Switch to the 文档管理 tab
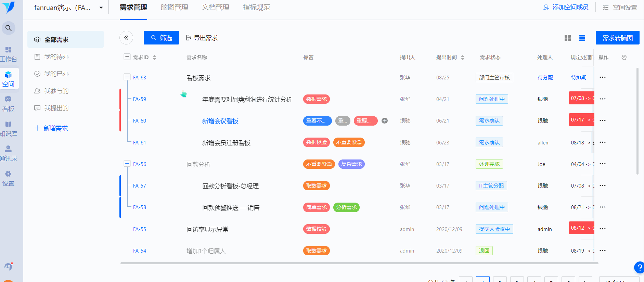 (216, 8)
